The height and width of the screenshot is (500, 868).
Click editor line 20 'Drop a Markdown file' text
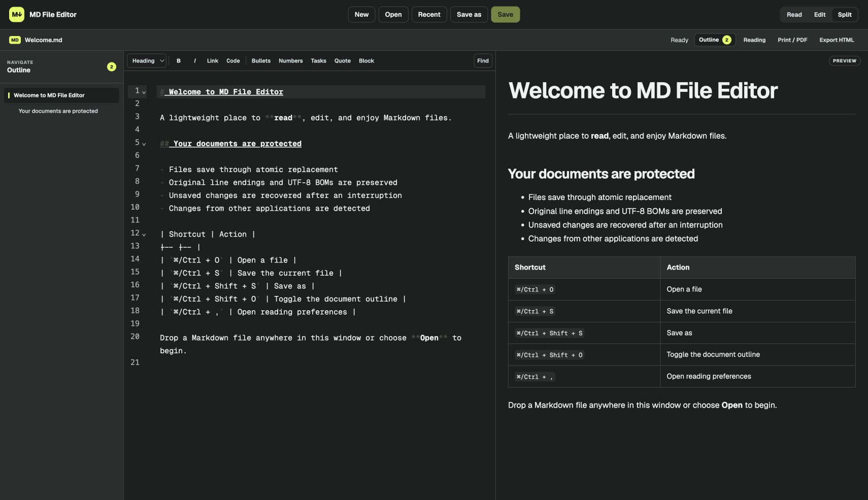click(x=311, y=344)
